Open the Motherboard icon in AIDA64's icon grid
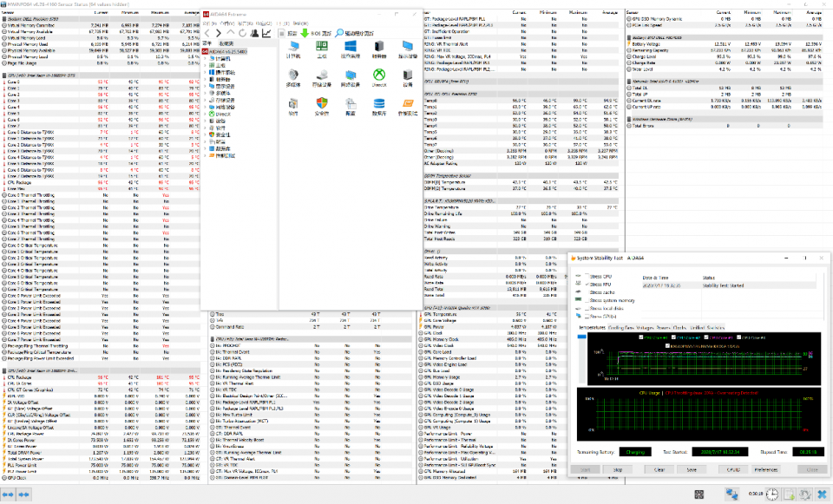 coord(322,47)
